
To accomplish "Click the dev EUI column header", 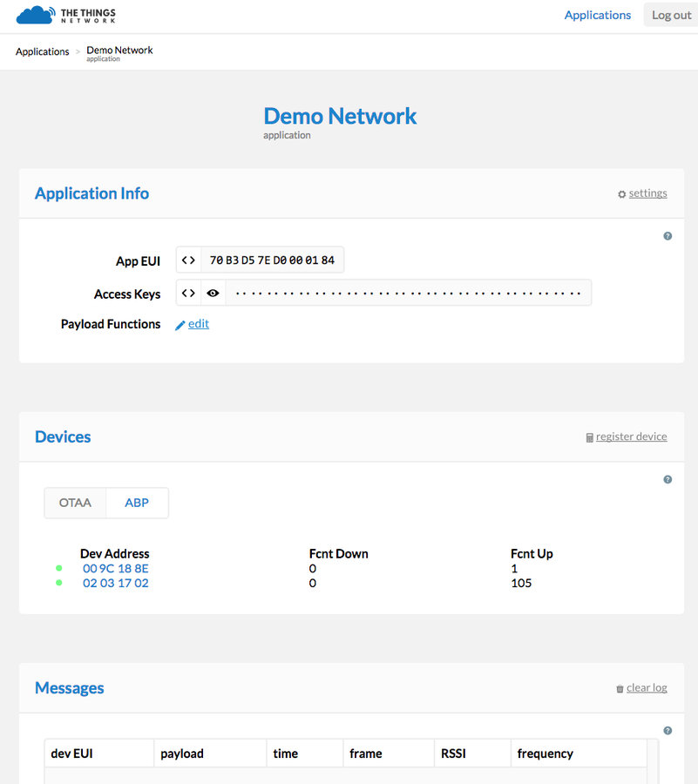I will 99,754.
